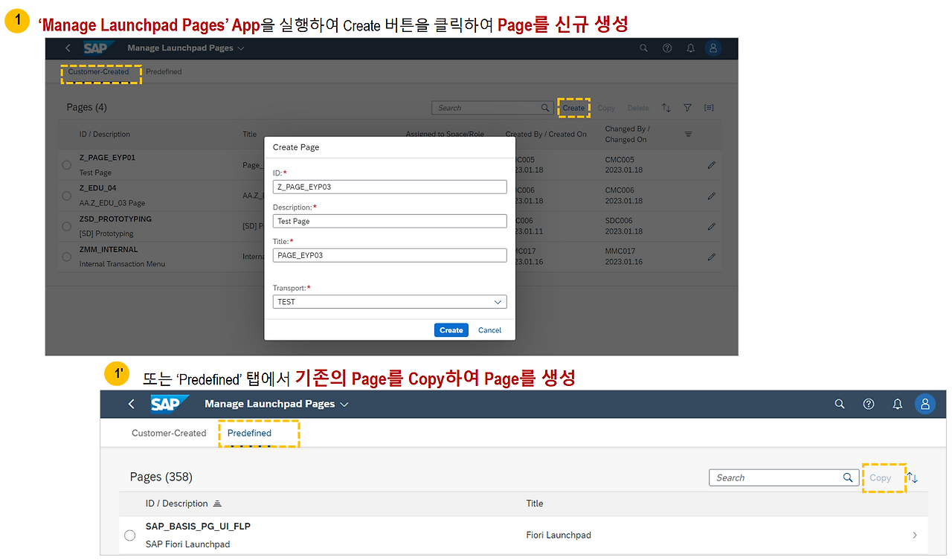Click the Title column header in Pages (358)
The height and width of the screenshot is (560, 952).
(535, 503)
